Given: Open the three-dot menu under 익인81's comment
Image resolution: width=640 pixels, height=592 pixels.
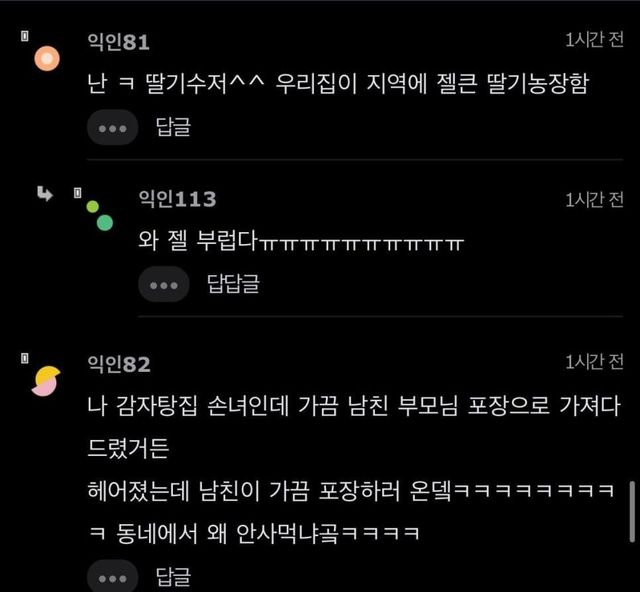Looking at the screenshot, I should tap(113, 127).
